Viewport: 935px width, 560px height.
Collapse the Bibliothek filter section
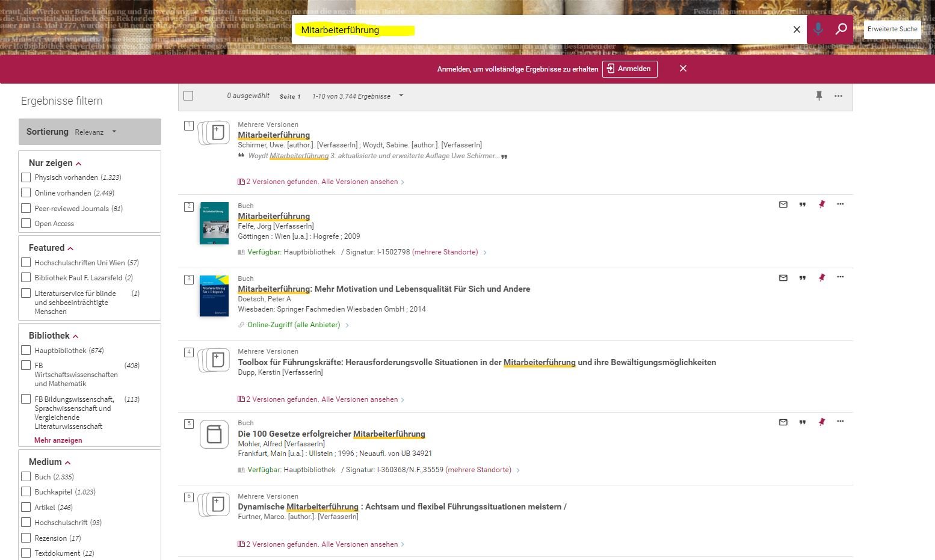pos(76,336)
